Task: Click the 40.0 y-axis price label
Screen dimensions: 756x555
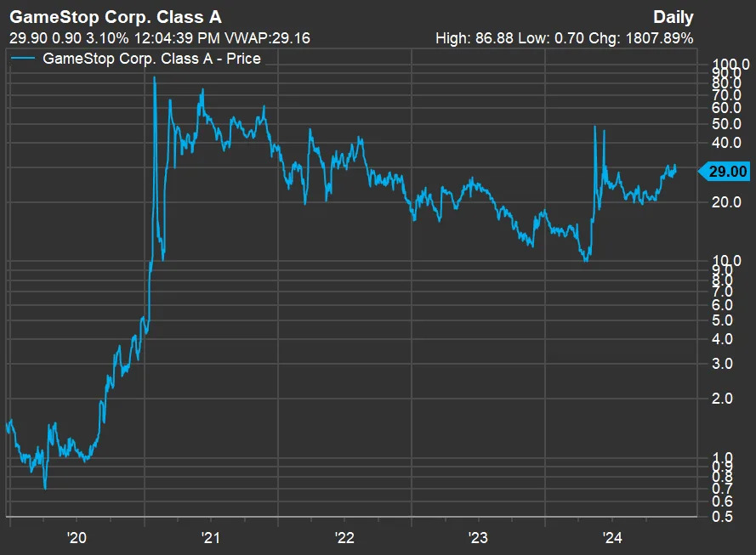Action: (726, 143)
